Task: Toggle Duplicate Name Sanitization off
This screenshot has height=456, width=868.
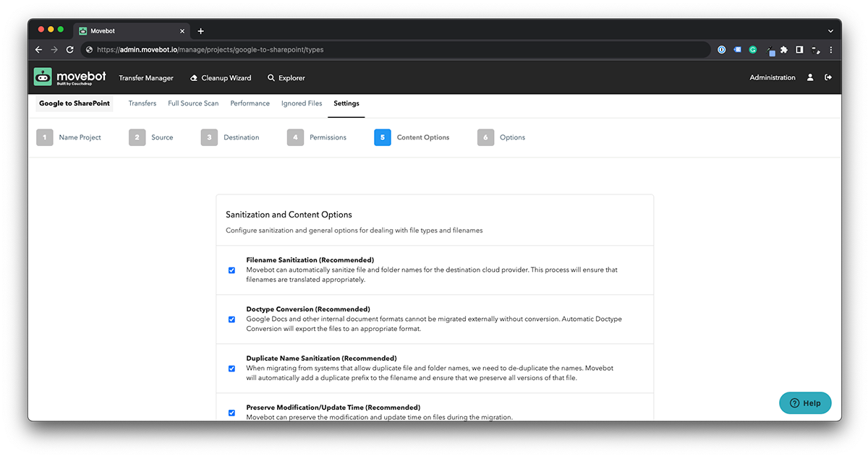Action: [x=231, y=369]
